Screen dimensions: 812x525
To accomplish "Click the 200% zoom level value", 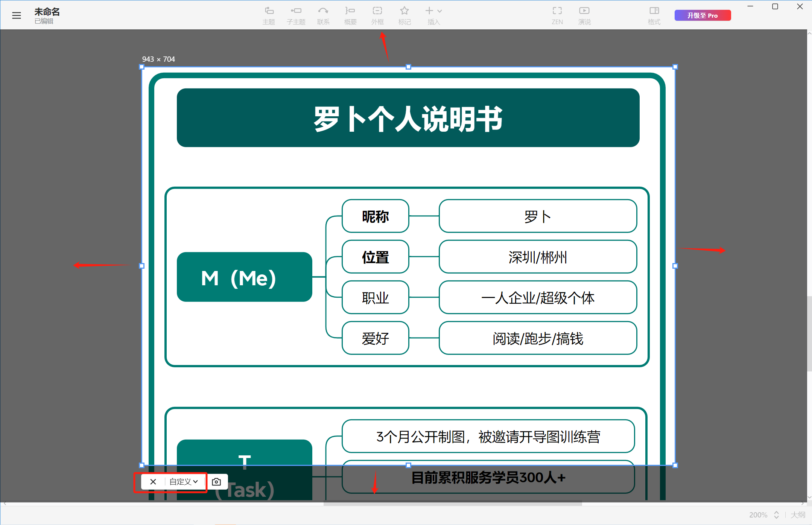I will tap(758, 515).
